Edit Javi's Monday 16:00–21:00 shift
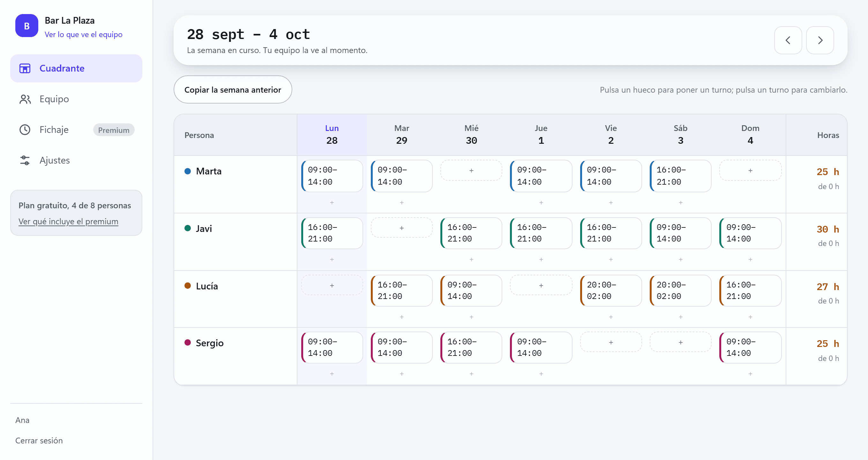868x460 pixels. click(332, 233)
